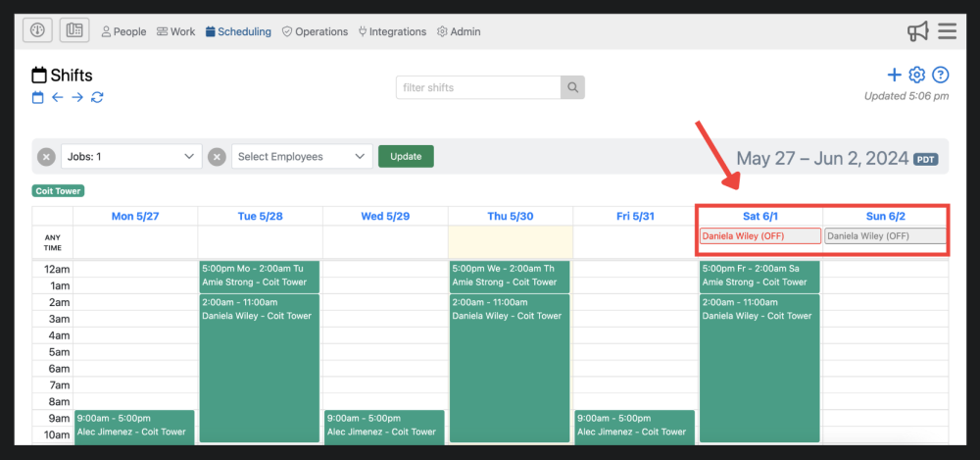Image resolution: width=980 pixels, height=460 pixels.
Task: Click the filter shifts input field
Action: pos(478,87)
